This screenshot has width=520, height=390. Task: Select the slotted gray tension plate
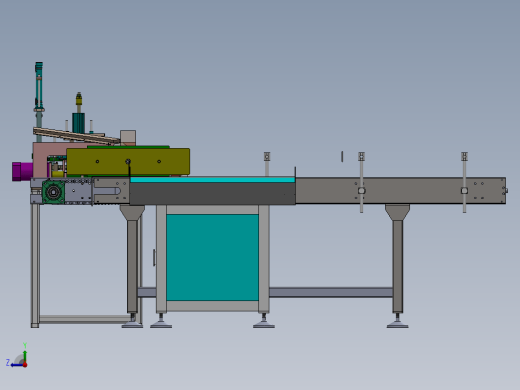point(111,191)
